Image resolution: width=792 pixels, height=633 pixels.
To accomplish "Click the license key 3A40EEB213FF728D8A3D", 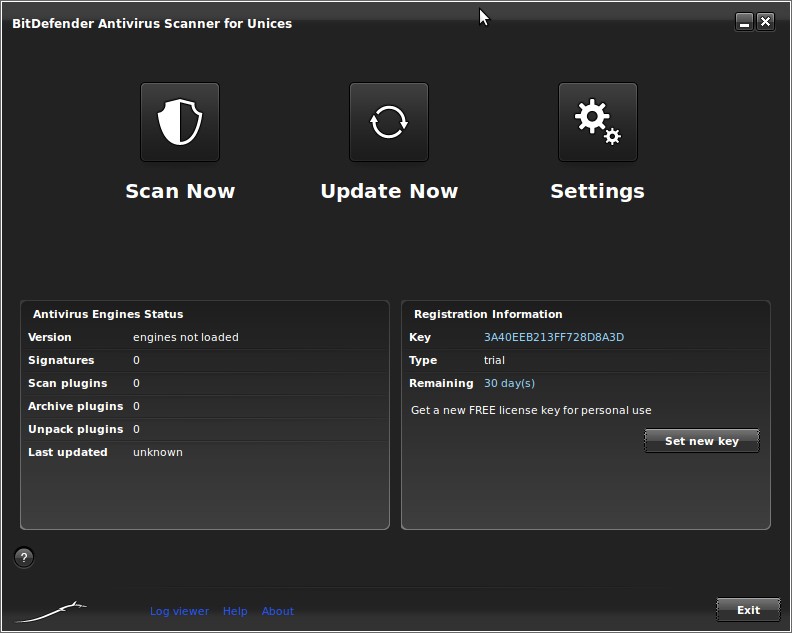I will [554, 337].
